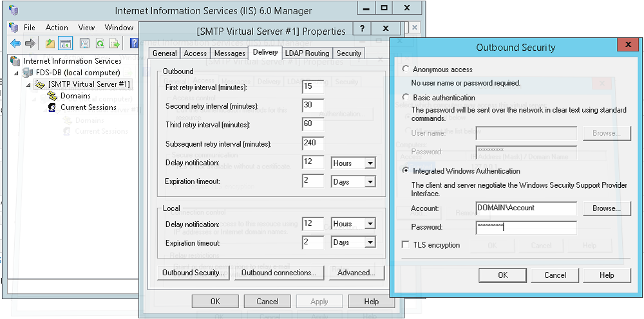Click the SMTP Virtual Server envelope icon
The image size is (644, 319).
pos(40,84)
